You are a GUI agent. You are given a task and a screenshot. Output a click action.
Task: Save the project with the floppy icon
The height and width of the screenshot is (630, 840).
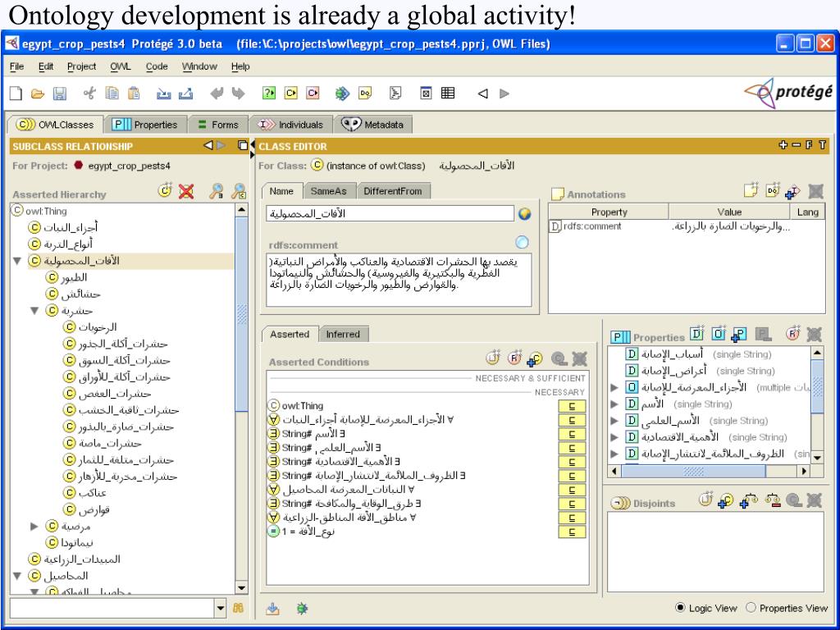click(x=59, y=94)
